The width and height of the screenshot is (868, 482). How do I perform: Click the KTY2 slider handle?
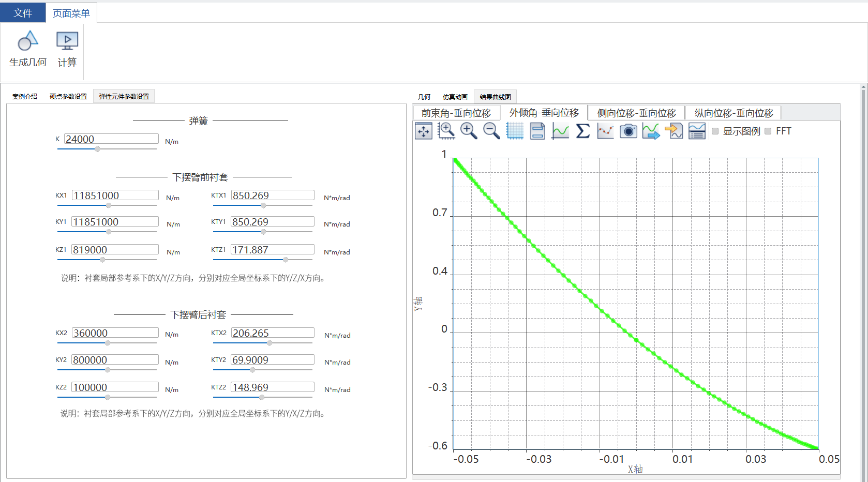[252, 370]
